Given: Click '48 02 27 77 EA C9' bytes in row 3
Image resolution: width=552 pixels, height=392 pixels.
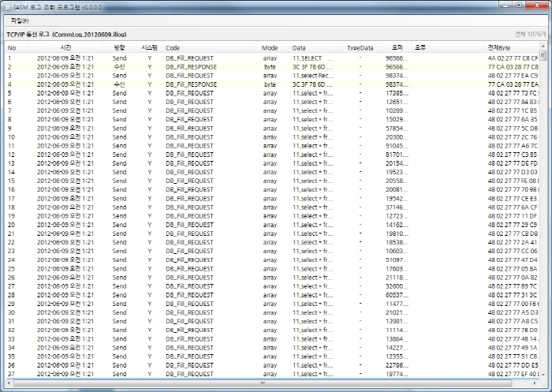Looking at the screenshot, I should tap(513, 76).
